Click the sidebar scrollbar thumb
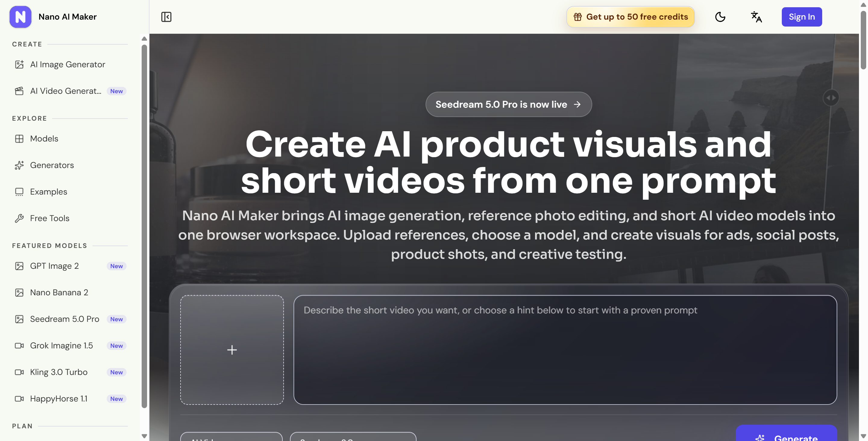The image size is (868, 441). click(144, 226)
